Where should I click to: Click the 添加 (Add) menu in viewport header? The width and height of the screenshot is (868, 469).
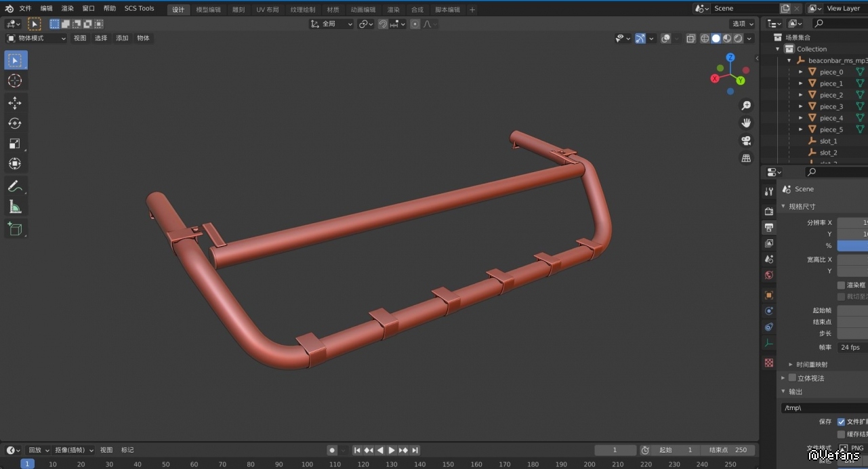pyautogui.click(x=122, y=38)
